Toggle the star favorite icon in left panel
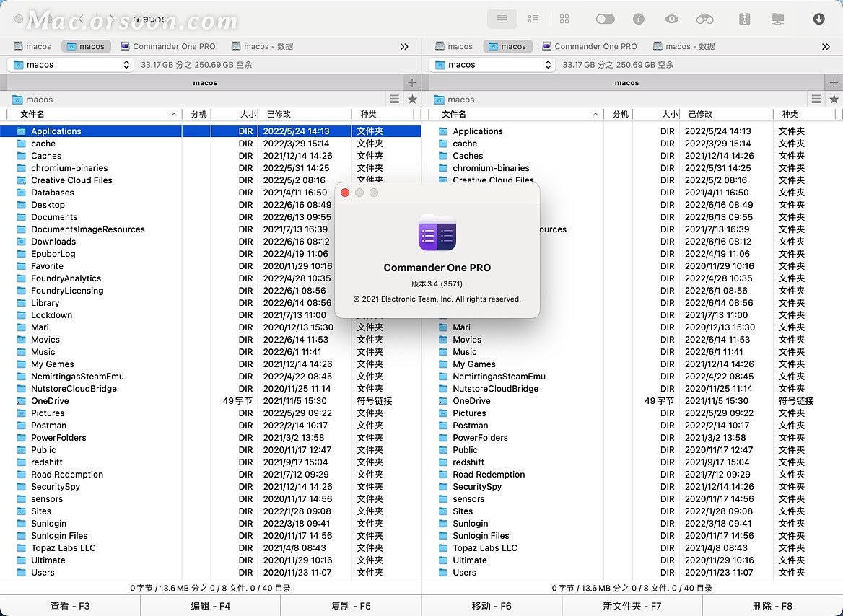The image size is (843, 616). pyautogui.click(x=414, y=99)
